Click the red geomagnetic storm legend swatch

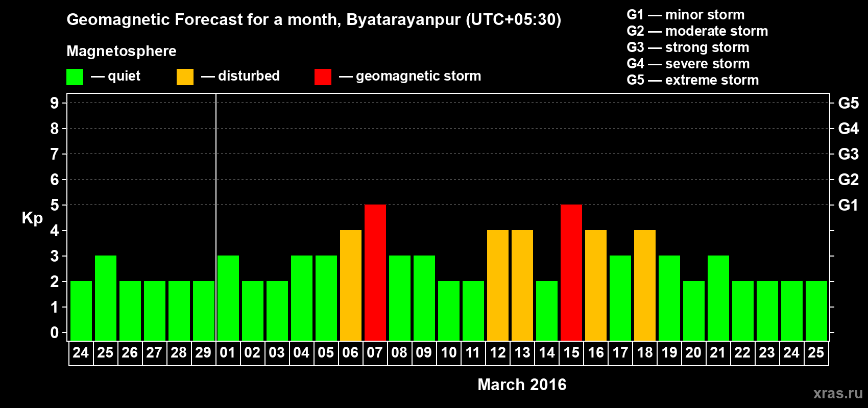323,77
